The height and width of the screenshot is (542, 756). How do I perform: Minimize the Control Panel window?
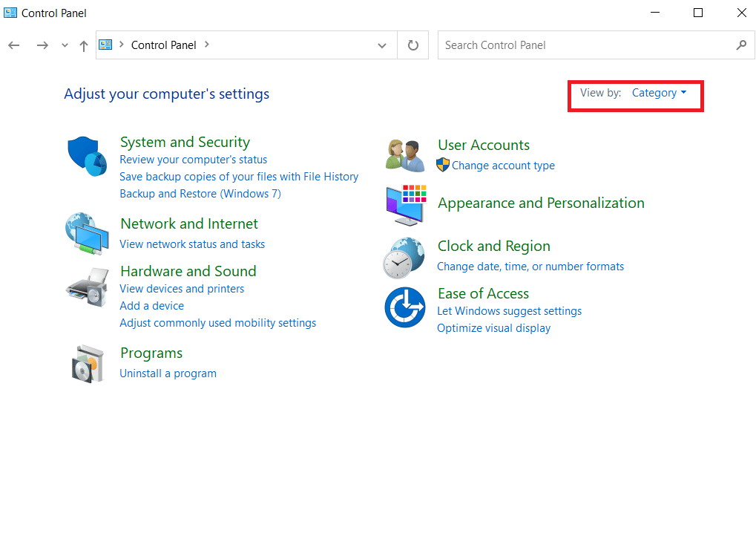(655, 13)
